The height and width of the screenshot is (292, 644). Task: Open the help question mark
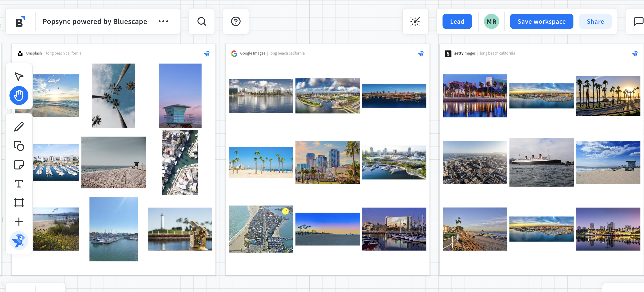[x=236, y=22]
